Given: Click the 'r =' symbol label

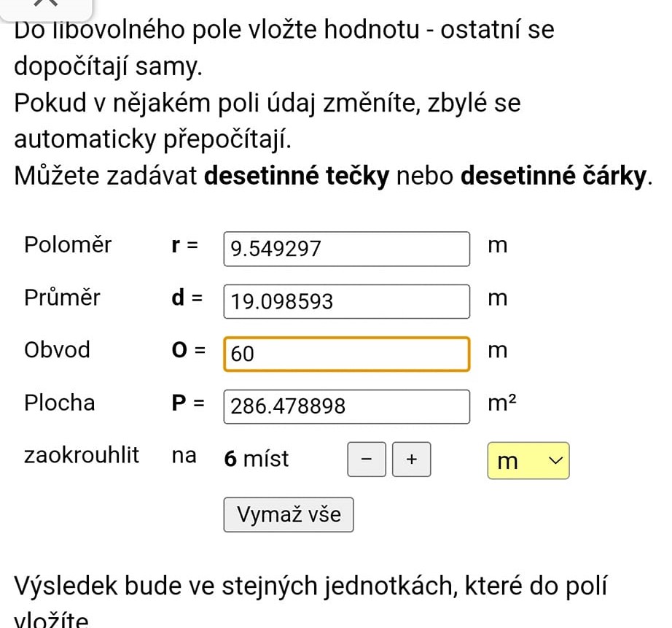Looking at the screenshot, I should [x=184, y=246].
